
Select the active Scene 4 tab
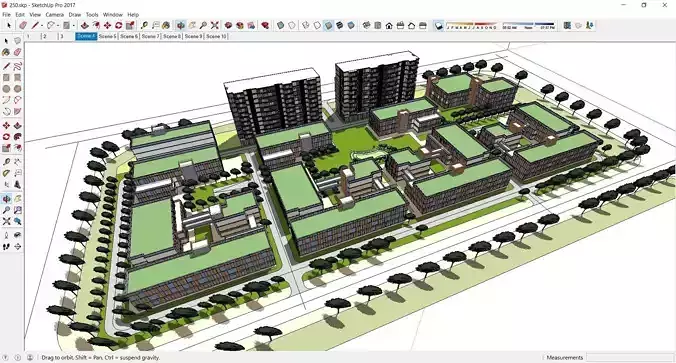coord(86,36)
